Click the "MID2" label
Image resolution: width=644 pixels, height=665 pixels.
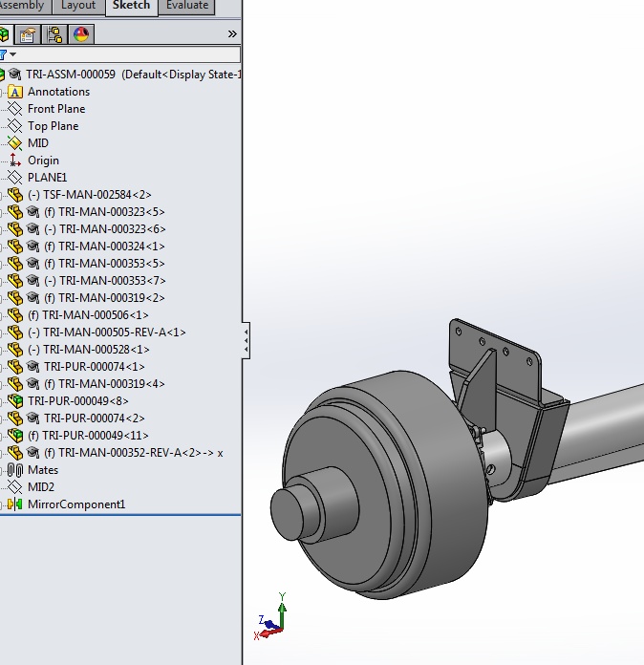(41, 487)
